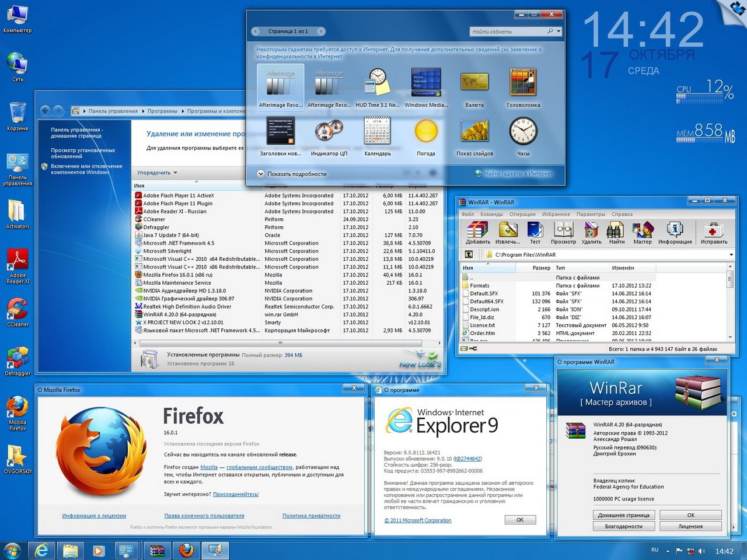
Task: Open the WinRAR Параметры menu
Action: click(591, 214)
